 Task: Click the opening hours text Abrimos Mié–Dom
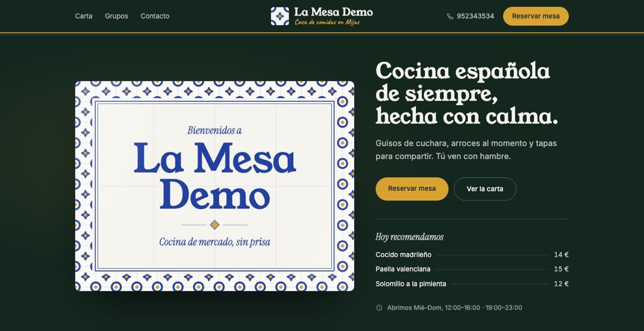(454, 308)
